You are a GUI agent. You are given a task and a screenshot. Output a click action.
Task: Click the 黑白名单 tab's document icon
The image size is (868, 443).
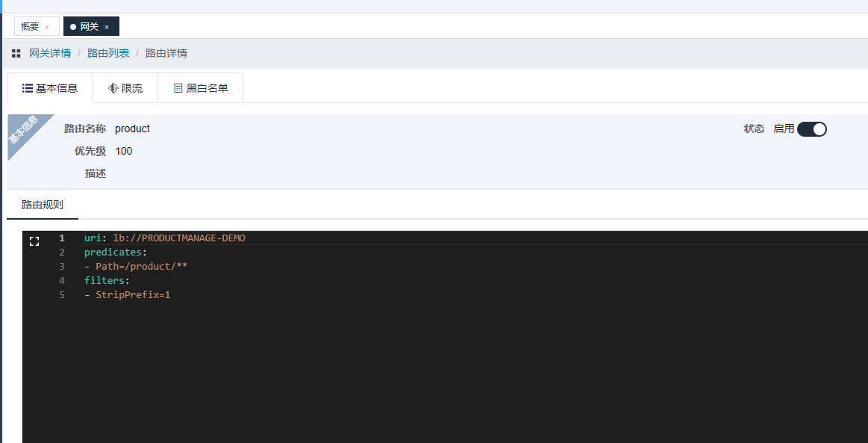[178, 88]
